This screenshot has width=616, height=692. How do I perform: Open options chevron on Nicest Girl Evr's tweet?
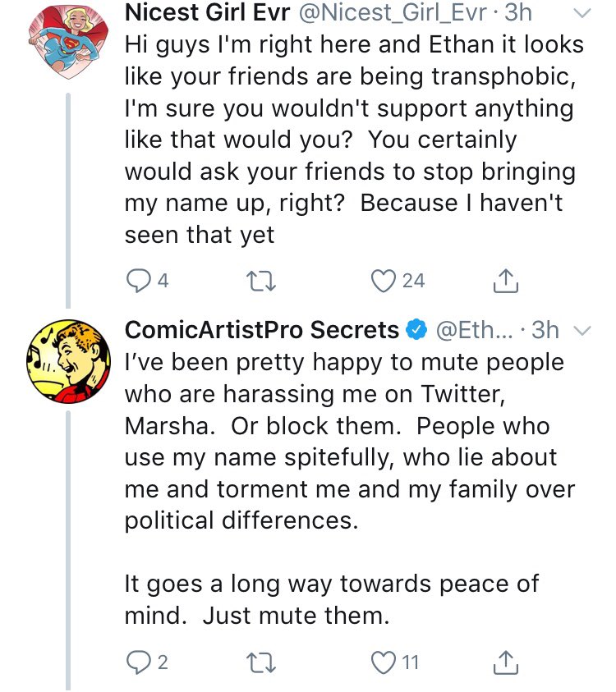coord(580,13)
